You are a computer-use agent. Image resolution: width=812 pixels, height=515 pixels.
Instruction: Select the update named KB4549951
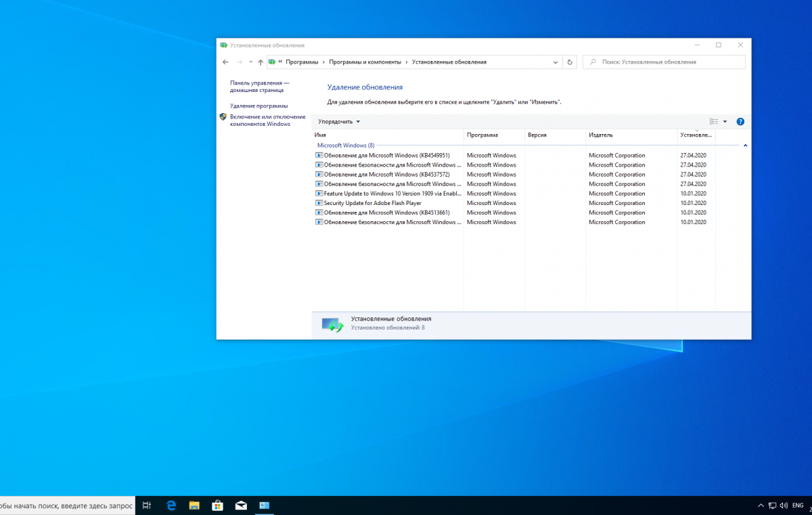pyautogui.click(x=386, y=156)
